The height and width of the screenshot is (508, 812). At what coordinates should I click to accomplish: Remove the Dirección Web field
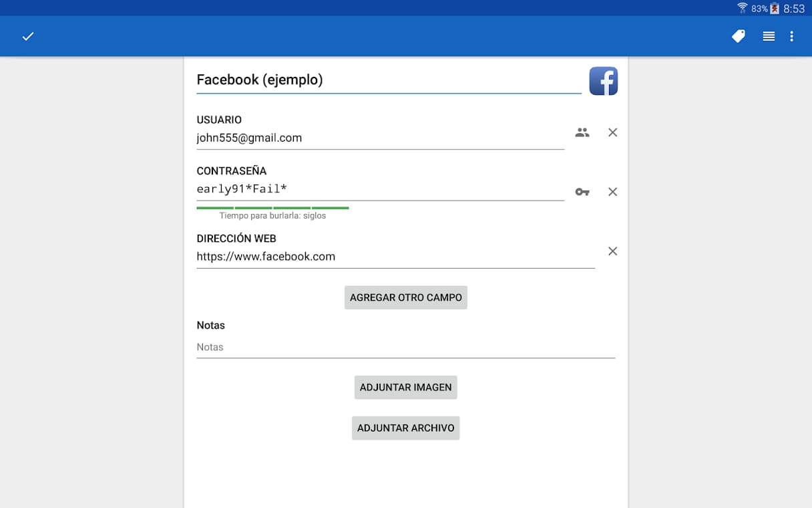[x=612, y=251]
